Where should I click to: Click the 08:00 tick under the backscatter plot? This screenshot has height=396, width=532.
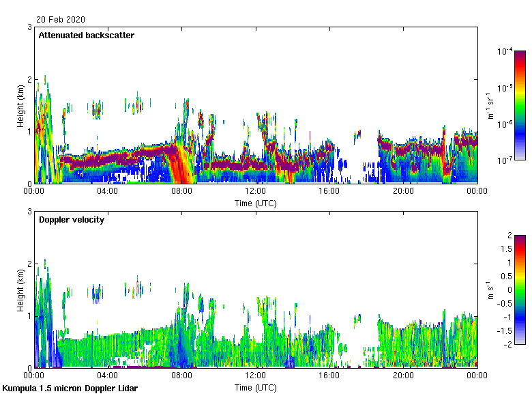coord(182,192)
